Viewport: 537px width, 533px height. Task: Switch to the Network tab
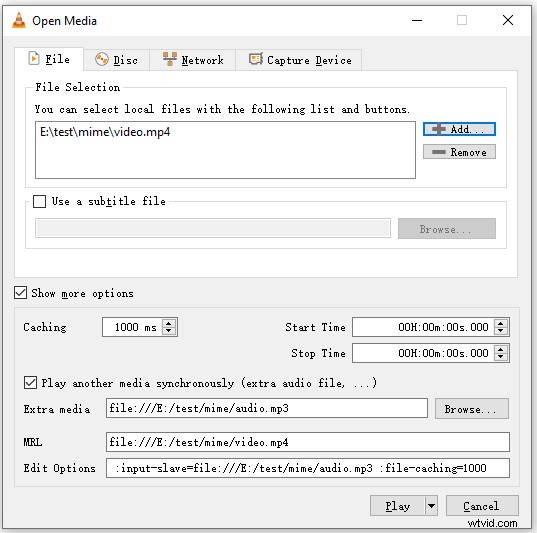(x=193, y=60)
